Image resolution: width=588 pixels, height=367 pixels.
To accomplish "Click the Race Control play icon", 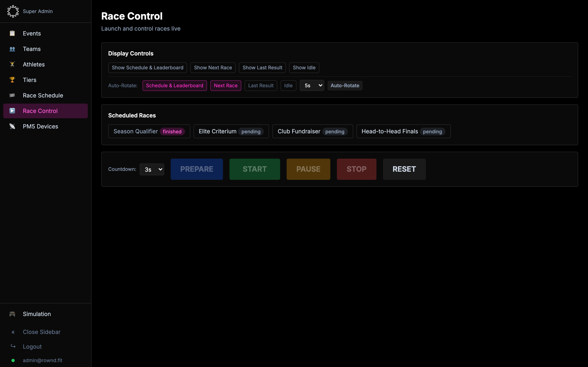I will (12, 111).
